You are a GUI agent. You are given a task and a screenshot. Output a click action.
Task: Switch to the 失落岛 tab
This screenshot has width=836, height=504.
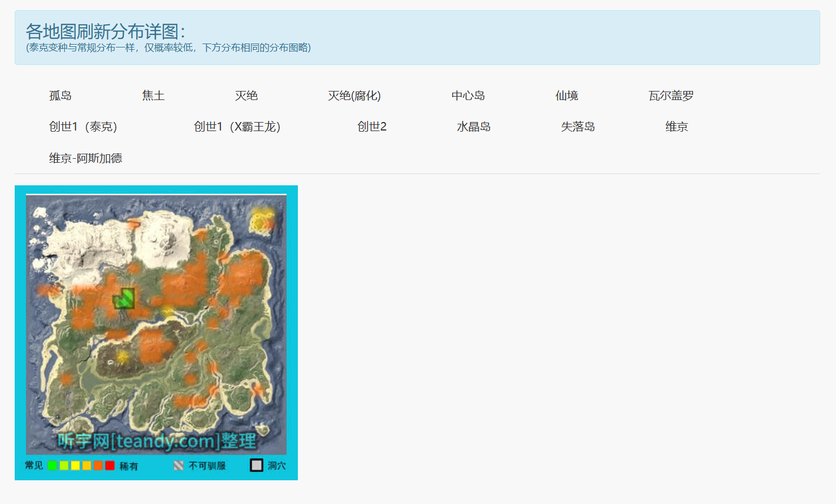[x=578, y=127]
